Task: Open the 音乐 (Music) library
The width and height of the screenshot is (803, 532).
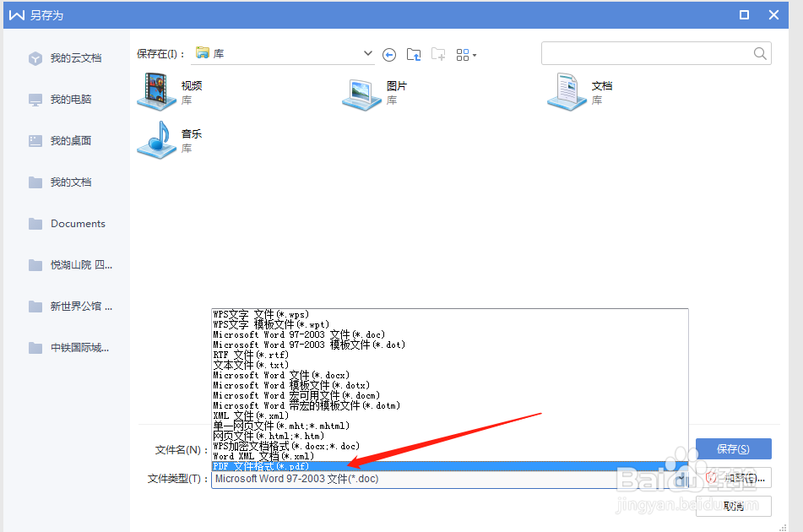Action: pyautogui.click(x=170, y=140)
